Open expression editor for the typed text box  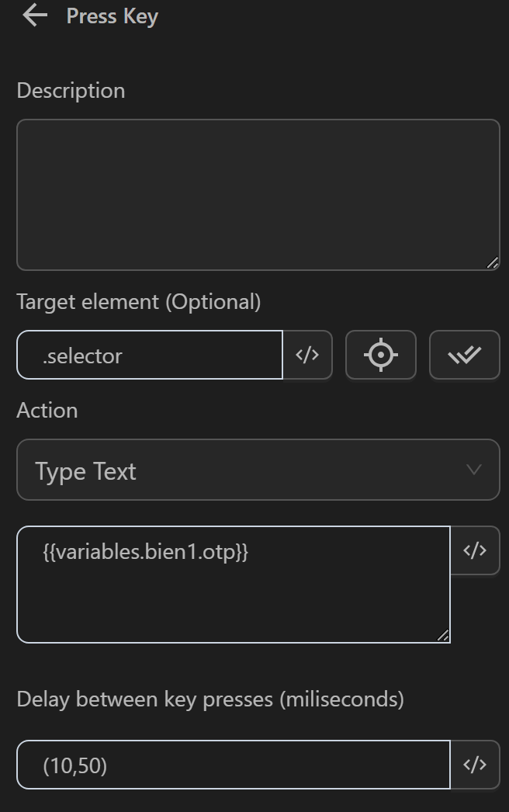pyautogui.click(x=475, y=550)
